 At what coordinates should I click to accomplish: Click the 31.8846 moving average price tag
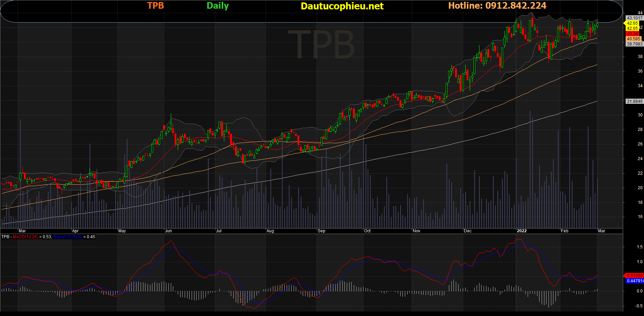pos(634,101)
